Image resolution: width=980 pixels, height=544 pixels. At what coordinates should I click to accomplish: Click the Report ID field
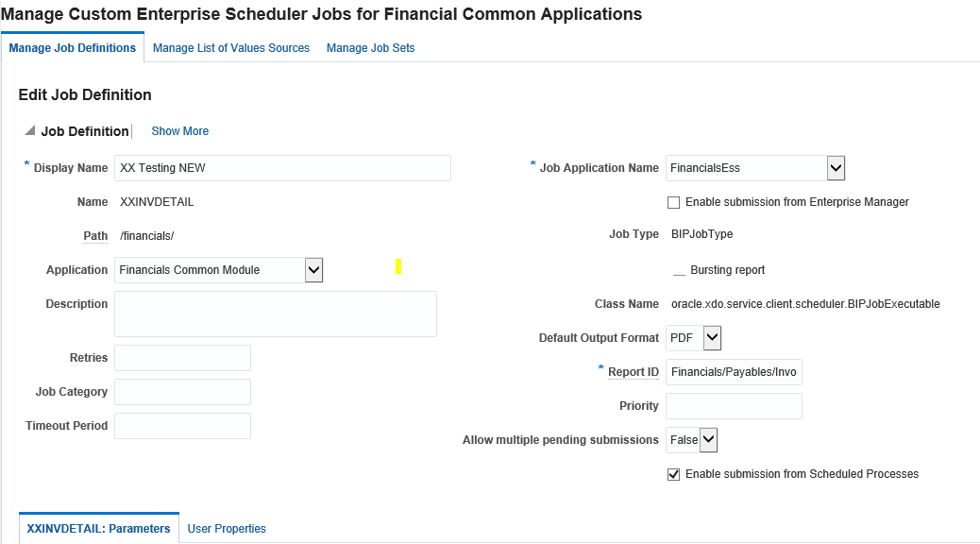point(734,371)
